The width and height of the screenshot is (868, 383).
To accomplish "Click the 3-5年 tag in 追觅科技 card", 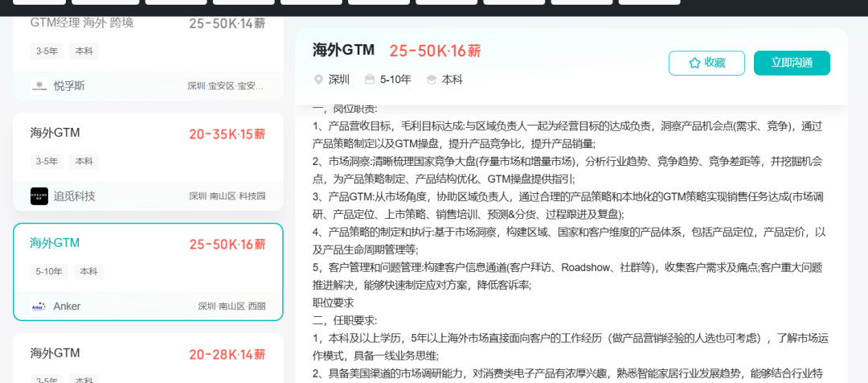I will 47,162.
